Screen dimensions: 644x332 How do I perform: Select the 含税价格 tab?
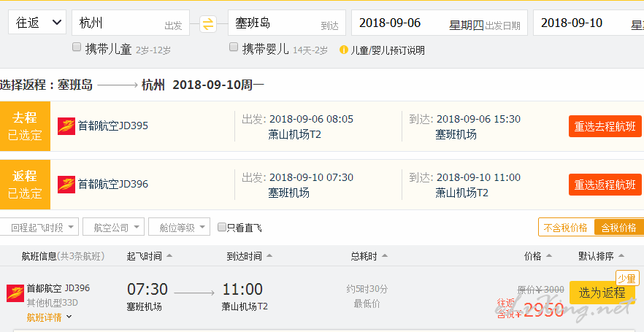pyautogui.click(x=619, y=227)
